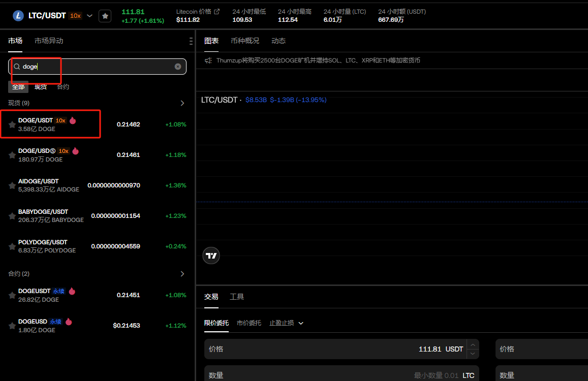Choose the 市价委托 order type
This screenshot has height=381, width=588.
pos(249,323)
